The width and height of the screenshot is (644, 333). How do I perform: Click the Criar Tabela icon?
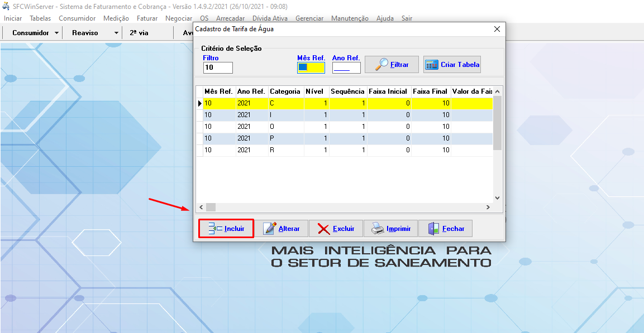coord(432,65)
